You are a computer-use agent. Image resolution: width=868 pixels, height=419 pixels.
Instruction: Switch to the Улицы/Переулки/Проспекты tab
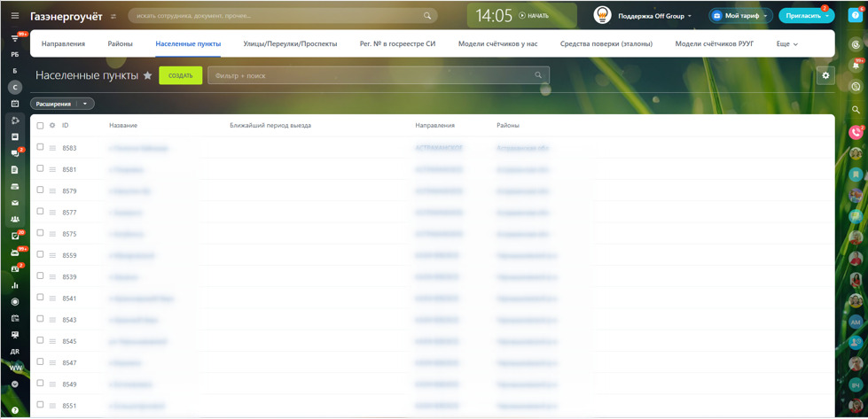pos(290,43)
